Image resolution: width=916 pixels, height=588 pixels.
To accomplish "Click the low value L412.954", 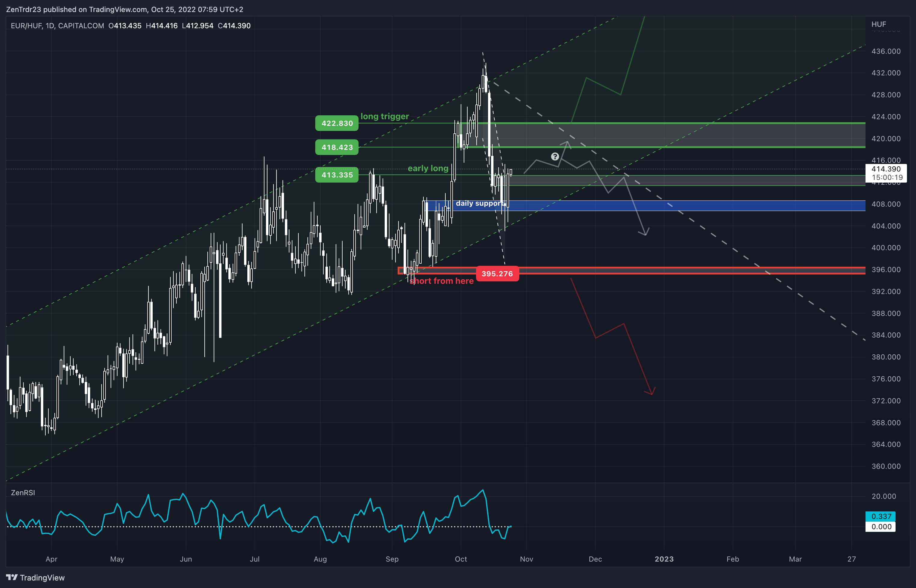I will [x=197, y=26].
